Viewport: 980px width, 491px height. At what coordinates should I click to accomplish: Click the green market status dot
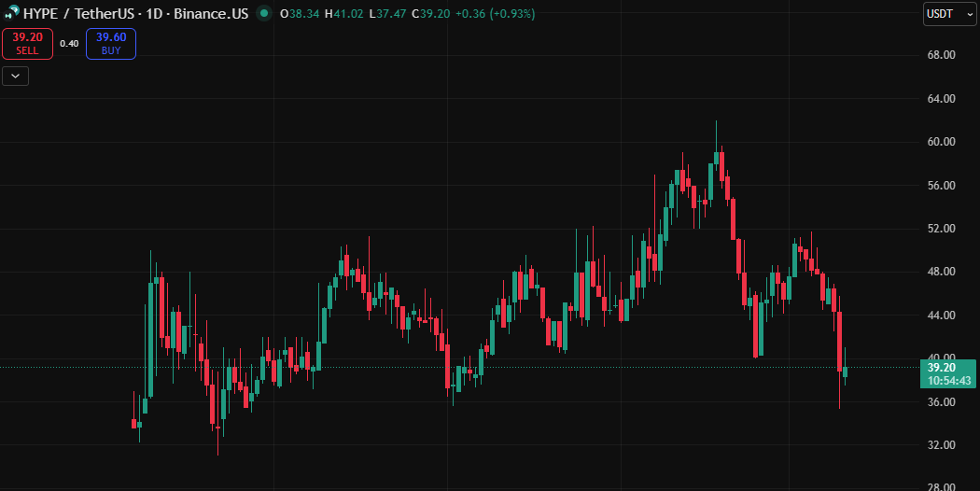coord(264,13)
